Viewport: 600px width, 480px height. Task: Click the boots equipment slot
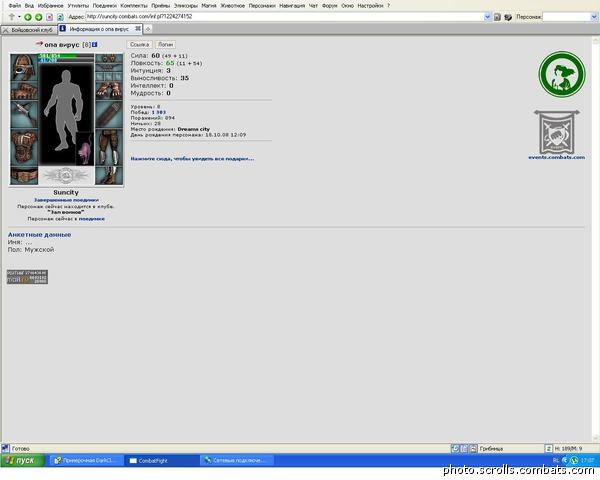109,176
